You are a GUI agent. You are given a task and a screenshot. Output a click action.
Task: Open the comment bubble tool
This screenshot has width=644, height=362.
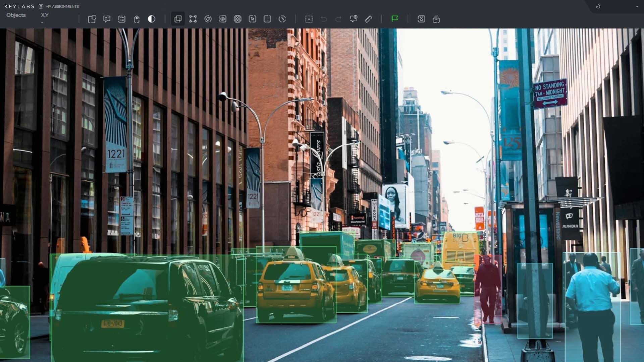tap(107, 19)
